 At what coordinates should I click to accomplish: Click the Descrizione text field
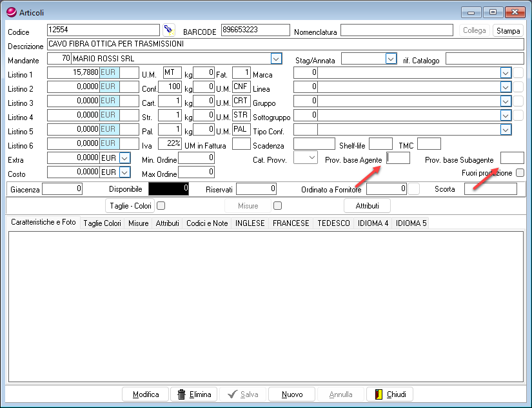coord(286,44)
